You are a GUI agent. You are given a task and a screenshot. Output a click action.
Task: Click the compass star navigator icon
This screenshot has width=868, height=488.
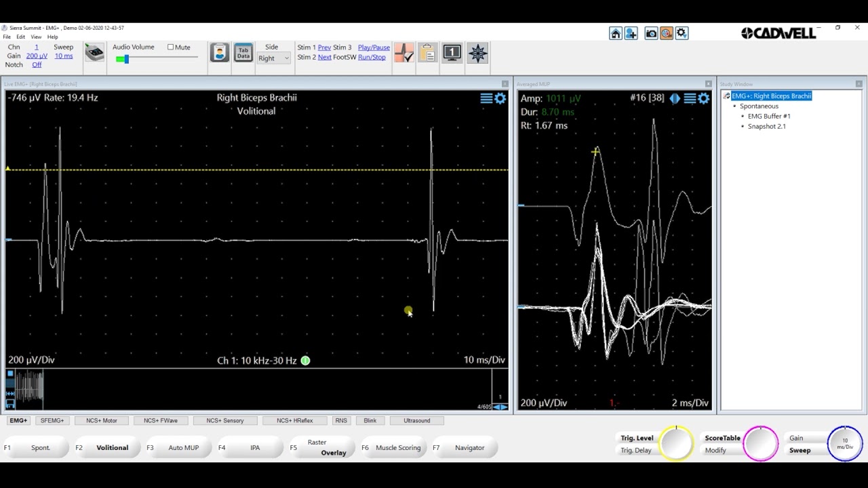tap(477, 53)
